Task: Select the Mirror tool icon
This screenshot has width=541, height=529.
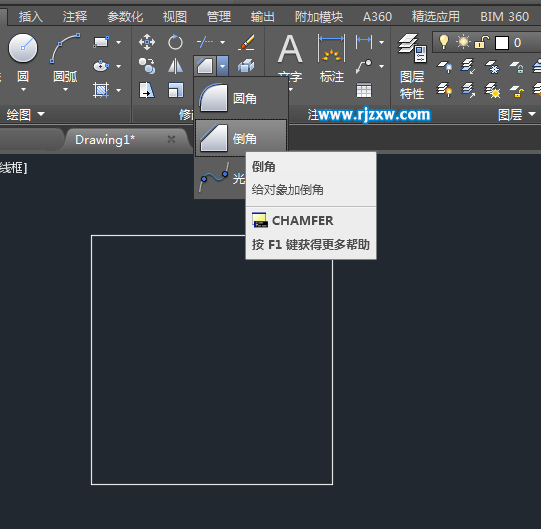Action: (x=175, y=66)
